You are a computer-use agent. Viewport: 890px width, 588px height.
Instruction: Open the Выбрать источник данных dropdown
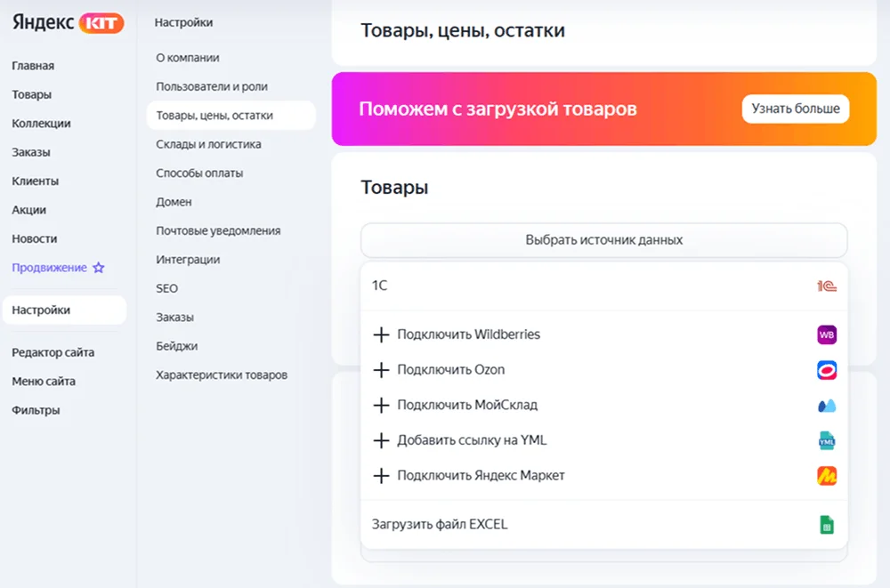coord(604,240)
